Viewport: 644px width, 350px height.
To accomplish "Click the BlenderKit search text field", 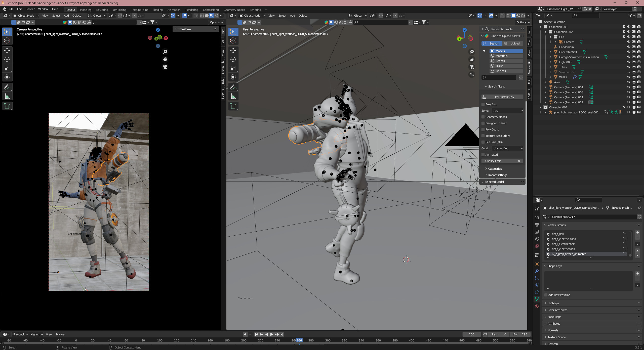I will 499,77.
